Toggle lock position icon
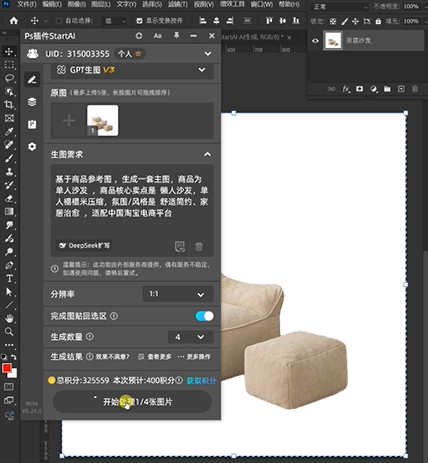This screenshot has width=428, height=463. [356, 21]
